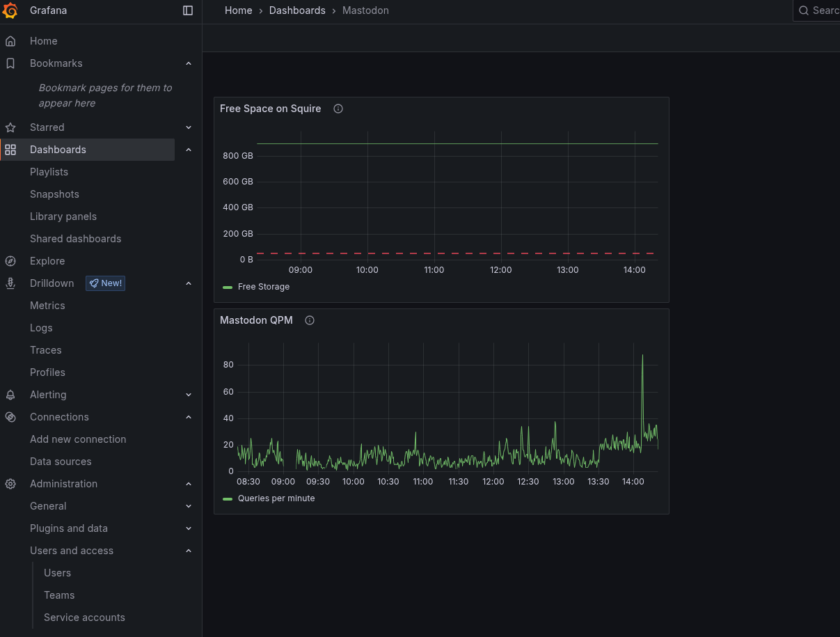The image size is (840, 637).
Task: Open Users under Users and access
Action: 57,573
